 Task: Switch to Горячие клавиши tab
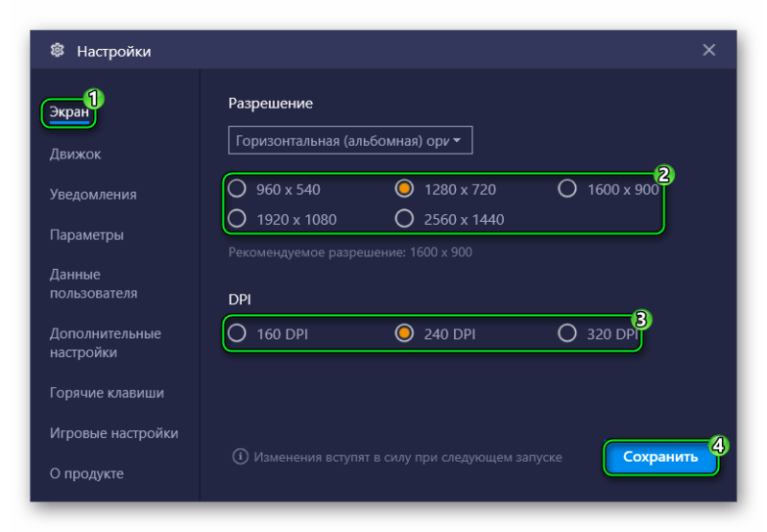coord(107,393)
